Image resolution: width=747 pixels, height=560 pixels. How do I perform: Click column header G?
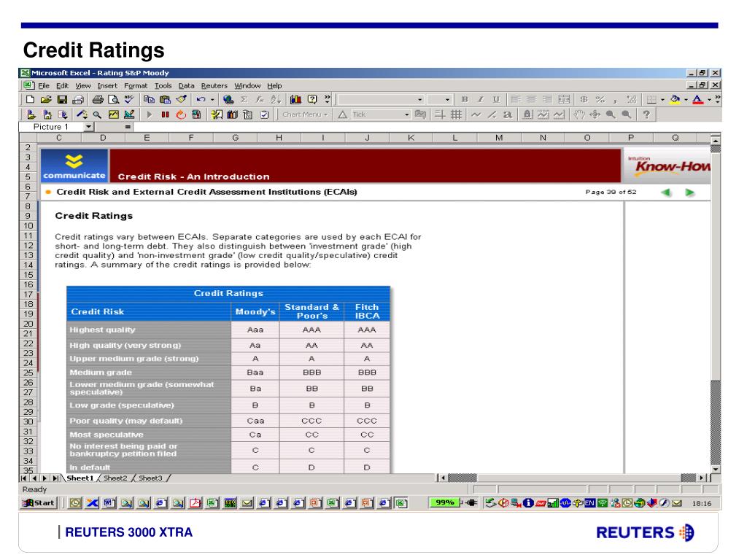pos(236,138)
